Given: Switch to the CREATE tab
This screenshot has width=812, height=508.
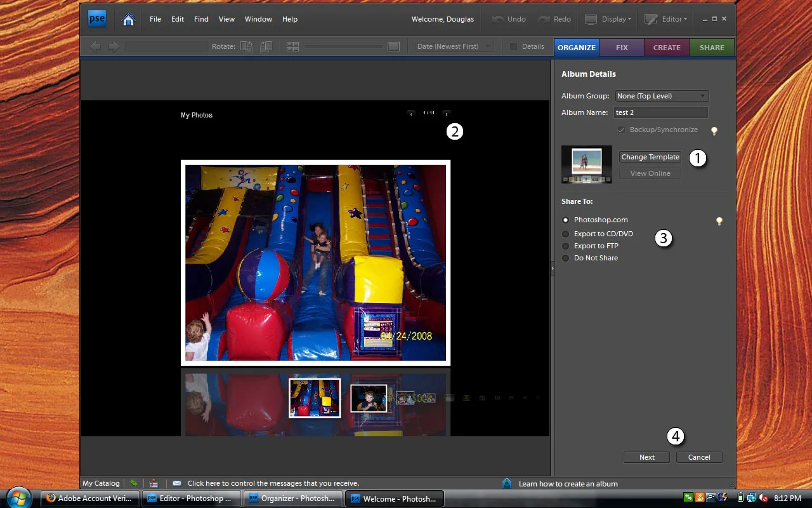Looking at the screenshot, I should point(667,48).
